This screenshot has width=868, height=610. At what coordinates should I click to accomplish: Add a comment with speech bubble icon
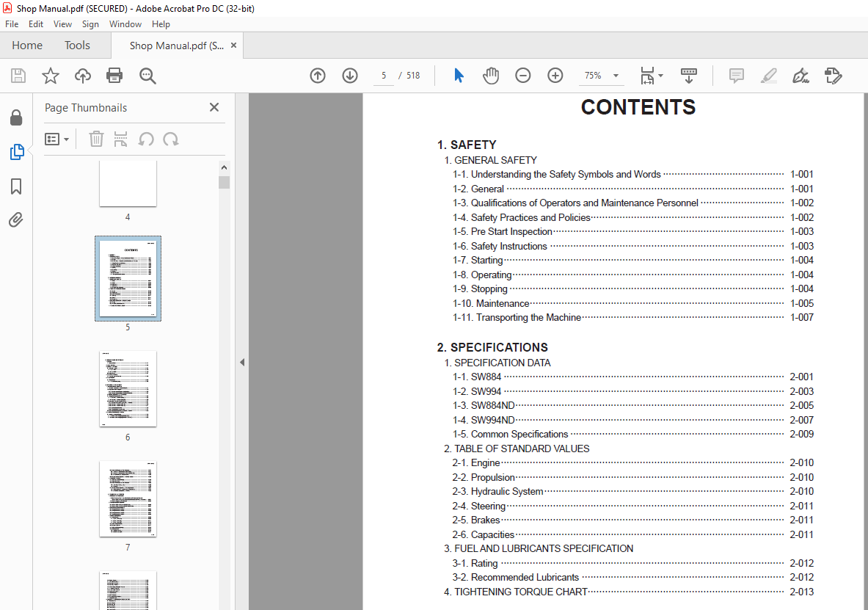coord(736,76)
